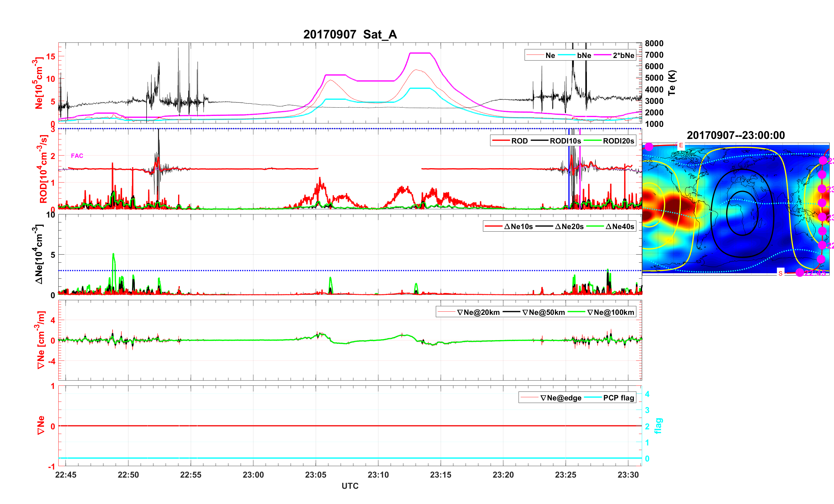Click the ΔNe40s legend entry
Image resolution: width=834 pixels, height=504 pixels.
pos(619,227)
